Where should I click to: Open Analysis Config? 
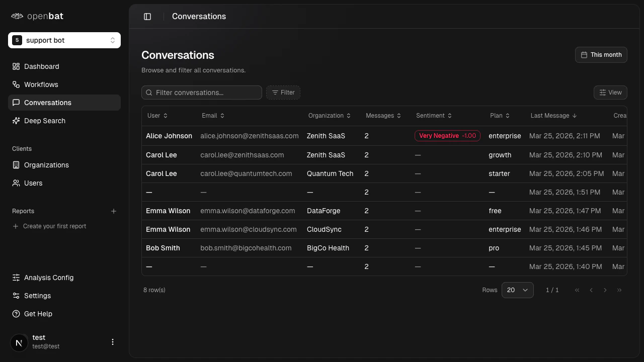(48, 278)
